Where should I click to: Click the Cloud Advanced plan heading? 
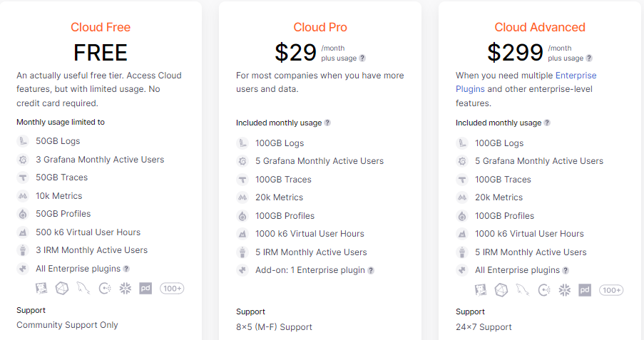click(540, 27)
